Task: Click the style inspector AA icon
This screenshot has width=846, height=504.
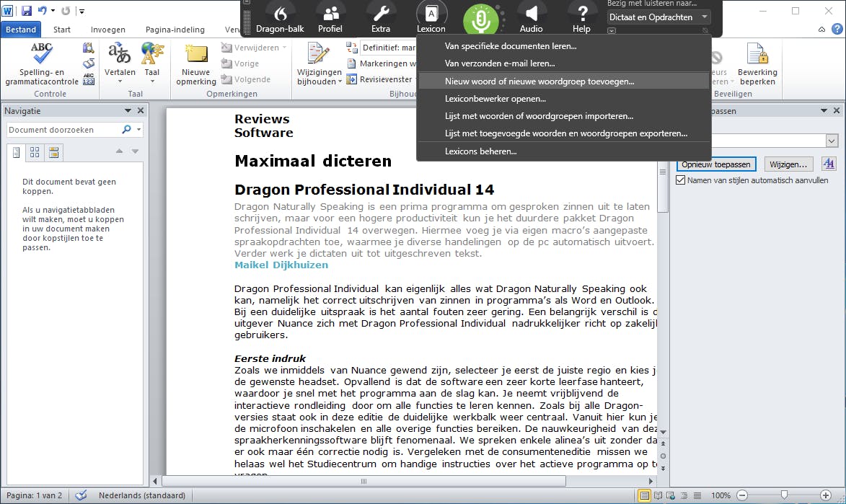Action: click(x=829, y=164)
